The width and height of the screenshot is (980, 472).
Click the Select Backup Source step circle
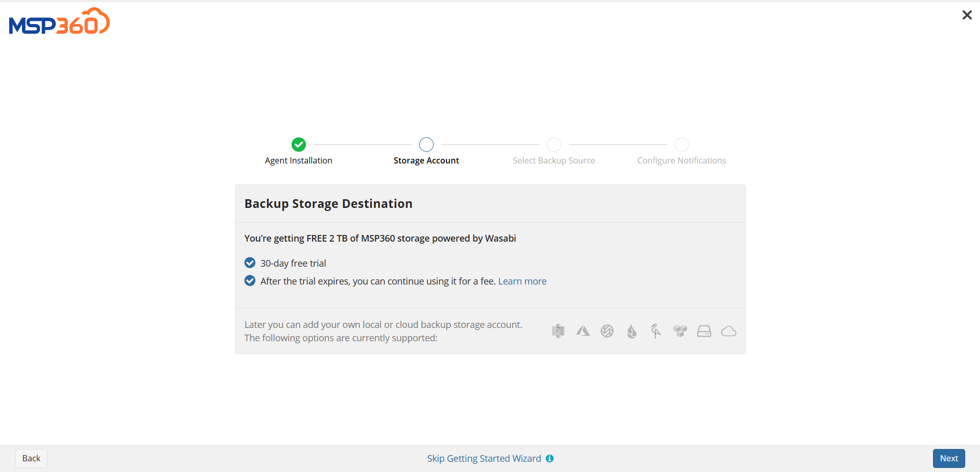554,145
